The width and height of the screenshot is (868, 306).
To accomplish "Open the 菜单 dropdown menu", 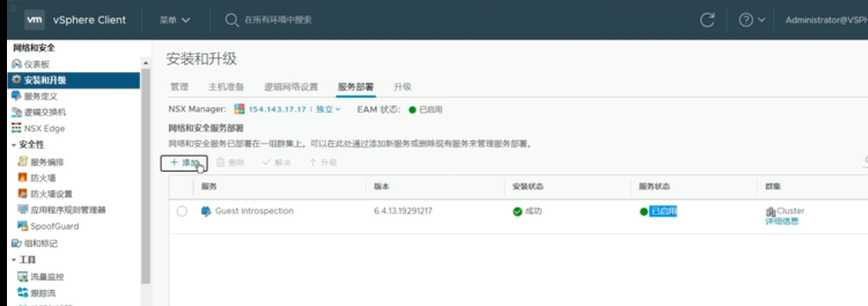I will pyautogui.click(x=175, y=20).
